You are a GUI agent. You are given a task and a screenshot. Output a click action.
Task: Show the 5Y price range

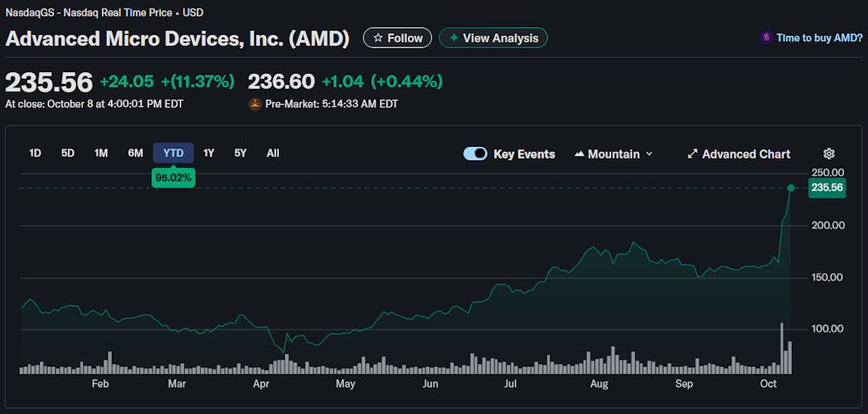tap(241, 153)
